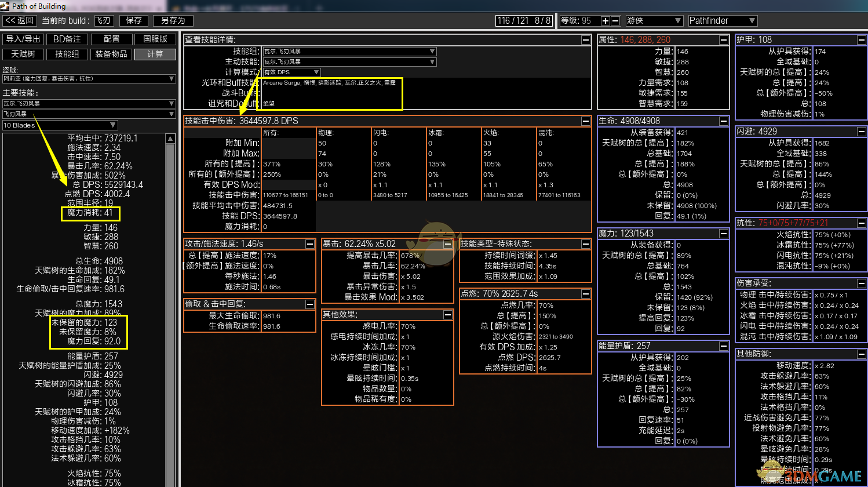
Task: Click the 导入/导出 button
Action: coord(23,39)
